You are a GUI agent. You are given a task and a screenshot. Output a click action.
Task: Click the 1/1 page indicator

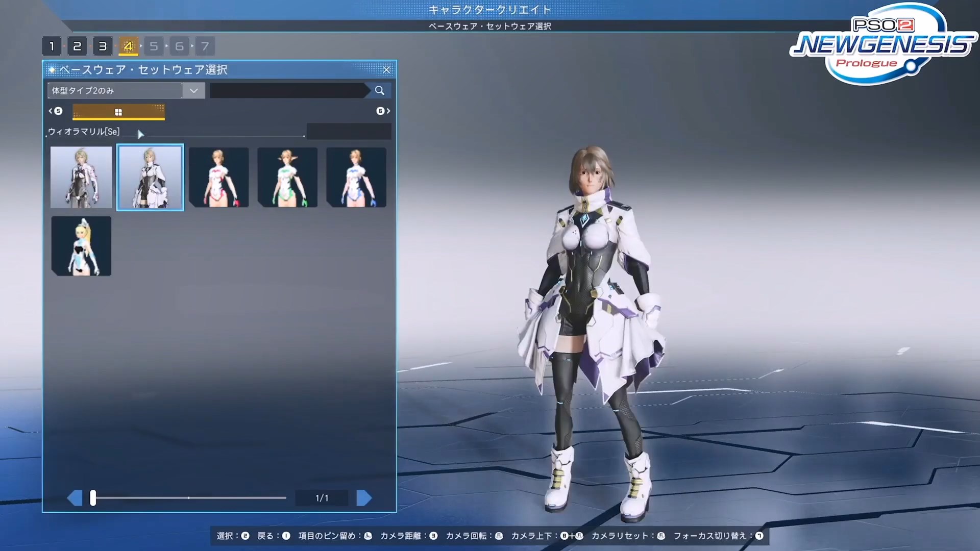[x=322, y=498]
